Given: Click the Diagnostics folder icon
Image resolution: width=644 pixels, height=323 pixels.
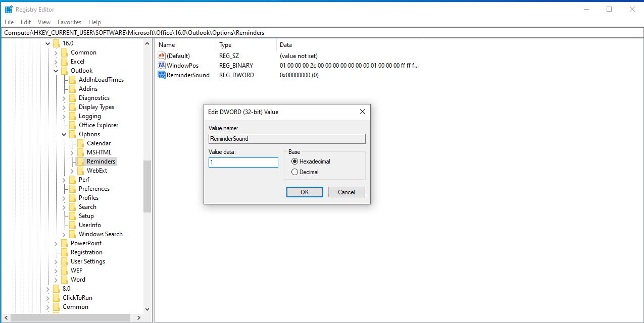Looking at the screenshot, I should 72,98.
